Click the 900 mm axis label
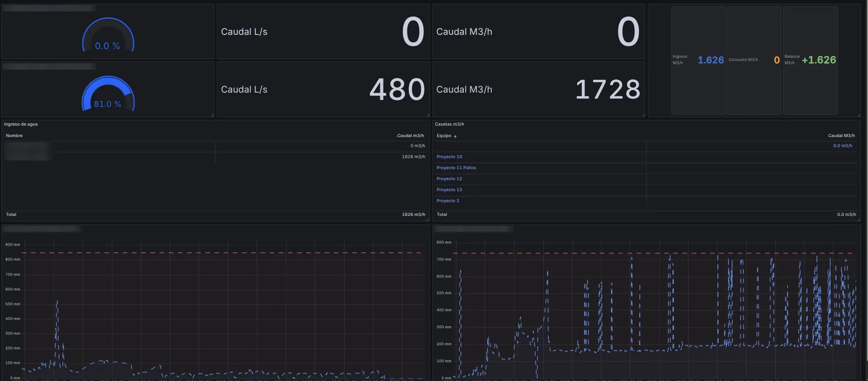This screenshot has height=381, width=868. click(x=12, y=244)
